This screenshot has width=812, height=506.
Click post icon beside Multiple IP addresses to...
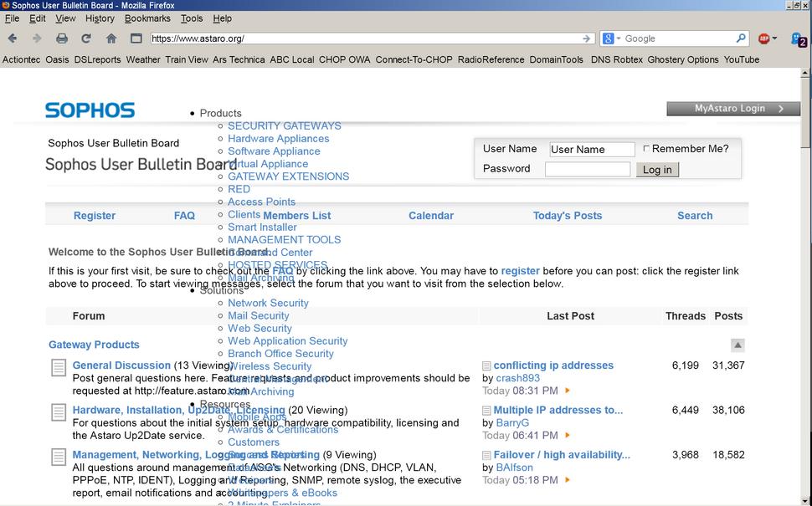tap(486, 411)
